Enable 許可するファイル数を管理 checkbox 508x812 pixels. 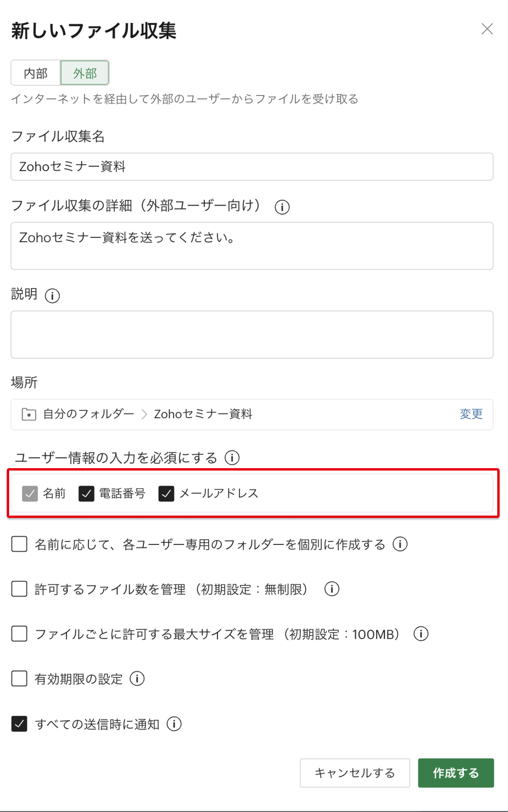point(19,589)
